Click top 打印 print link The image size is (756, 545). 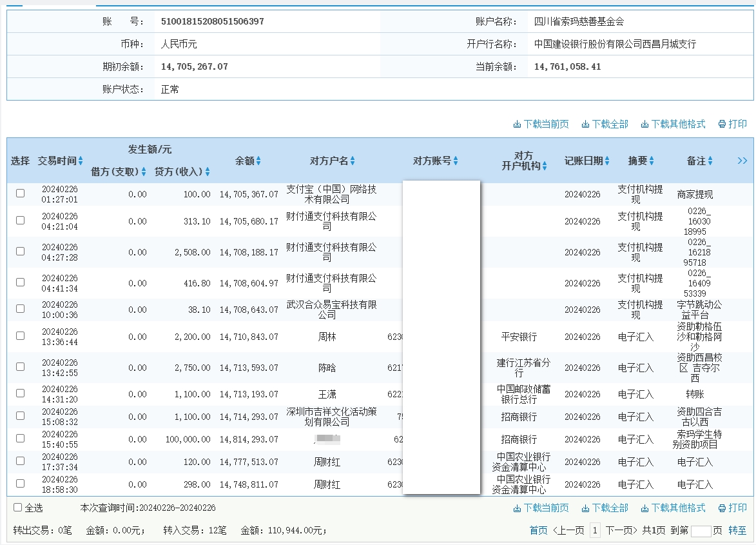[x=732, y=124]
